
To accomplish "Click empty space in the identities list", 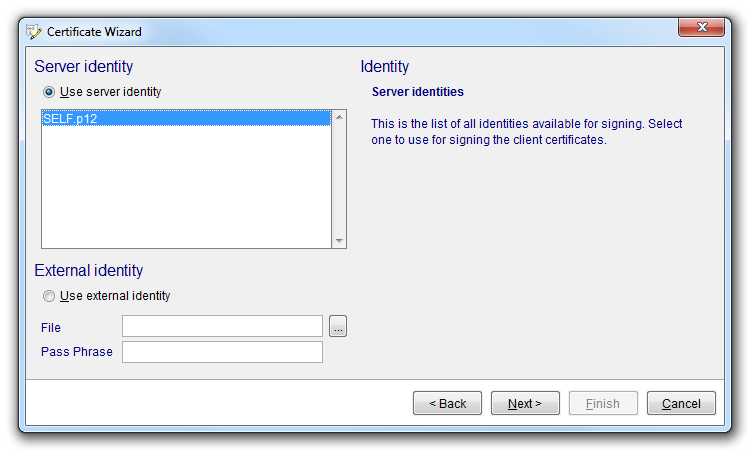I will [x=185, y=190].
